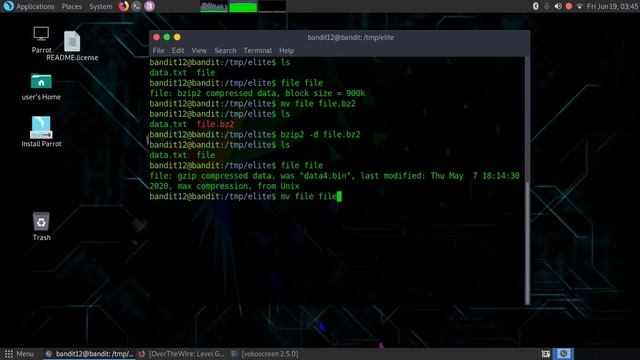Switch to vokoscreen 2.5.0 taskbar window

pyautogui.click(x=264, y=354)
